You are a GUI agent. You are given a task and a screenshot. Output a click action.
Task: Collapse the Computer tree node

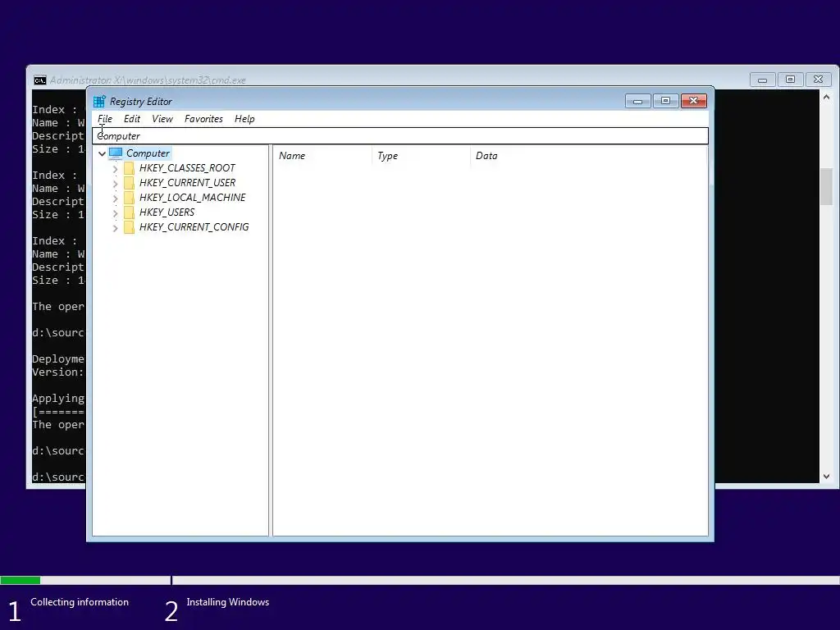(x=102, y=153)
